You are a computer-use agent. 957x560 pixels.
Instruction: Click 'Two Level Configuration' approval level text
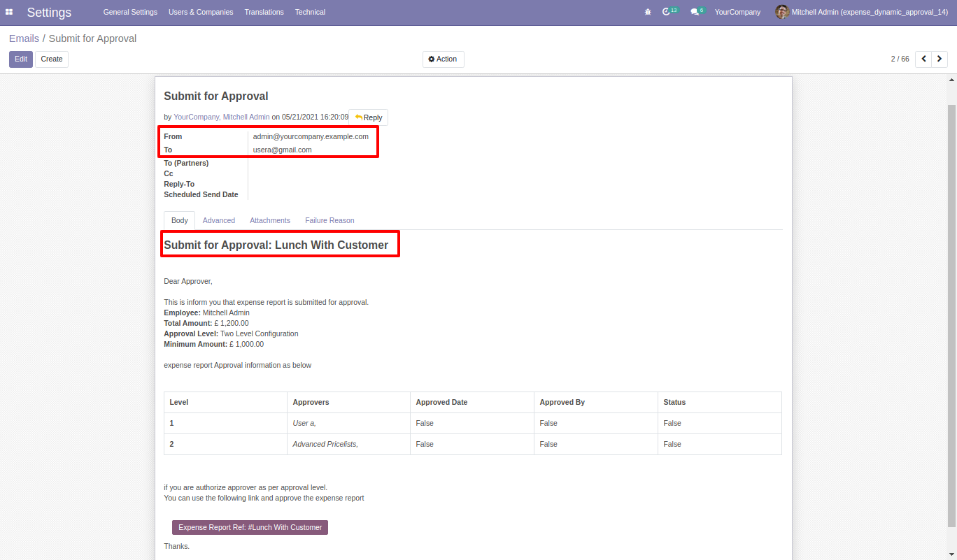[x=260, y=334]
